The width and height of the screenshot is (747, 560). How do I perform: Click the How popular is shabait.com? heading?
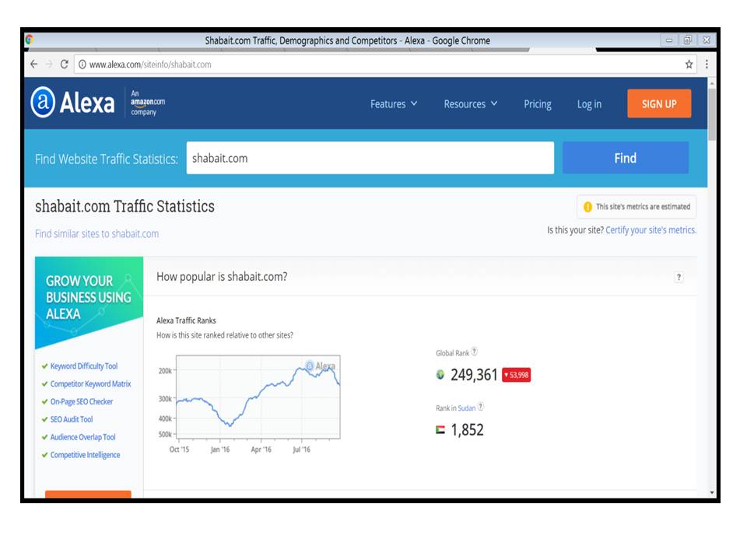point(222,277)
